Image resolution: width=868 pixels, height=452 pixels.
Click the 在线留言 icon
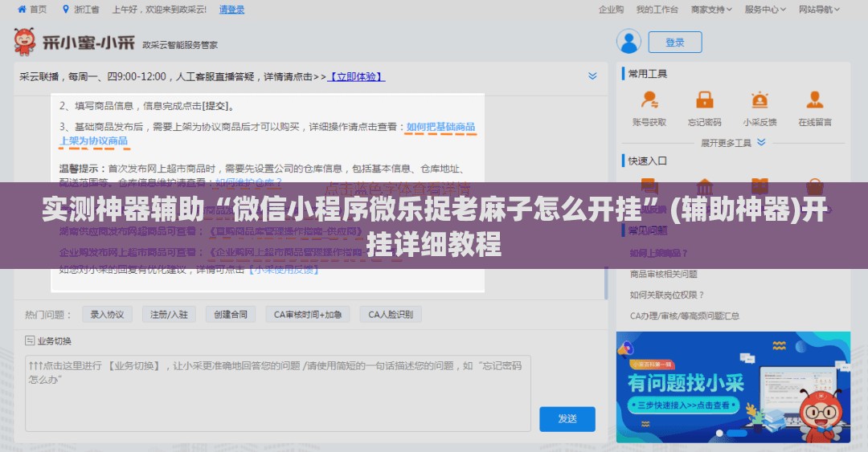pos(814,100)
